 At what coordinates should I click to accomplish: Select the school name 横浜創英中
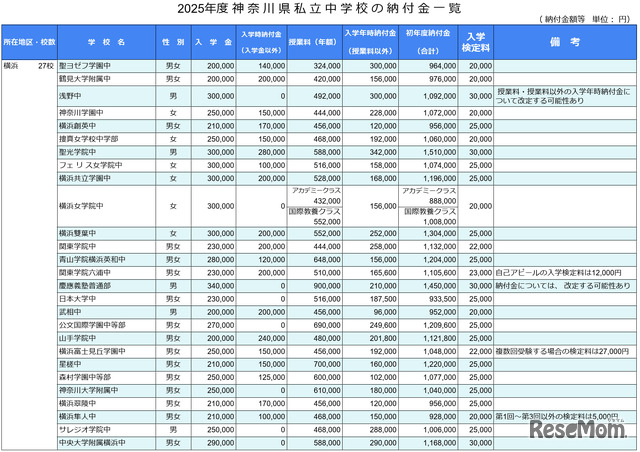[x=78, y=126]
